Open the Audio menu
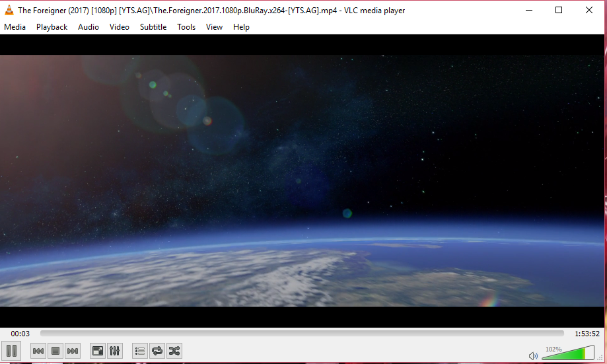Viewport: 607px width, 364px height. coord(89,27)
